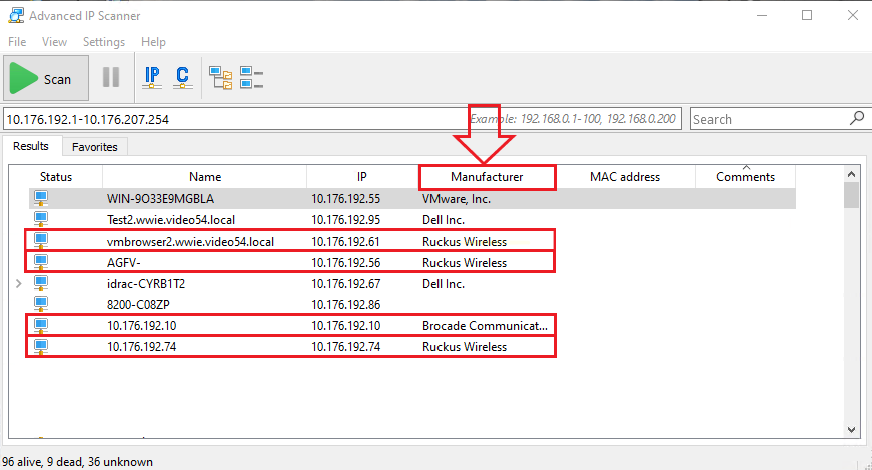
Task: Select the Results tab
Action: pyautogui.click(x=31, y=147)
